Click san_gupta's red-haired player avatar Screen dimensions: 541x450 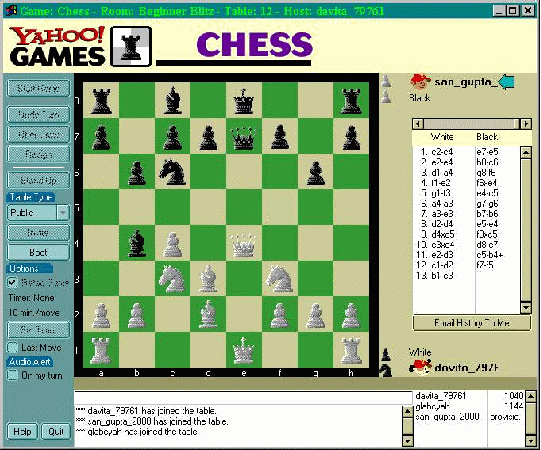[x=420, y=82]
